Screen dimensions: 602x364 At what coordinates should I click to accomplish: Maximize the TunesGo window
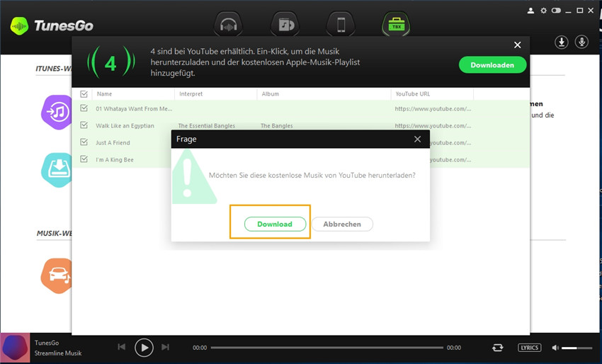[580, 11]
